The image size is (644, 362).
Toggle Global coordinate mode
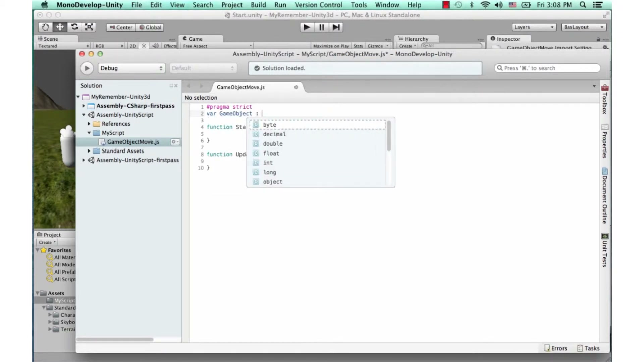click(x=150, y=27)
